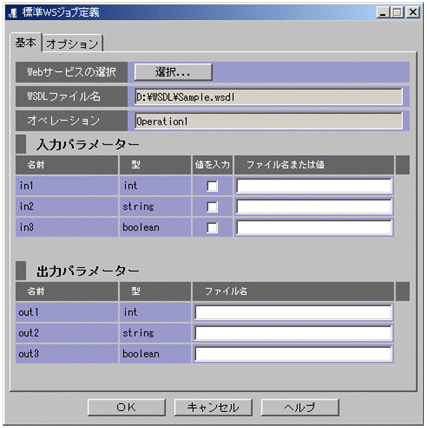This screenshot has height=429, width=427.
Task: Click the boolean type cell of out3
Action: [x=155, y=354]
